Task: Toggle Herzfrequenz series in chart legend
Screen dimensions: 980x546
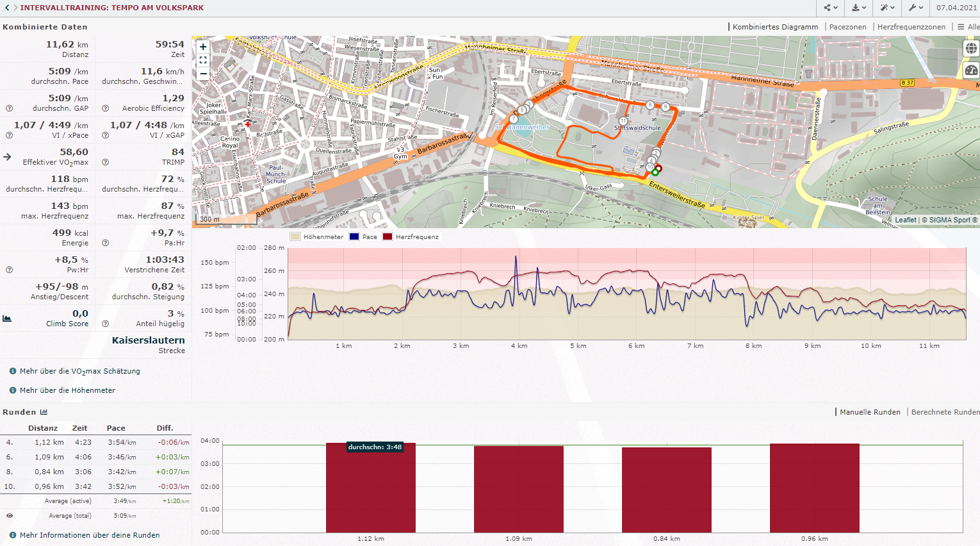Action: 411,237
